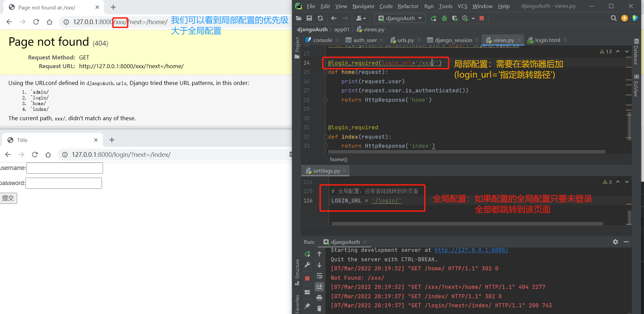Screen dimensions: 644x314
Task: Navigate forward in PyCharm toolbar
Action: click(345, 18)
